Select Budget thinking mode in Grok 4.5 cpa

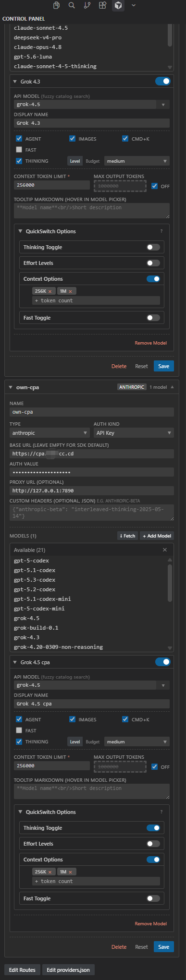[x=93, y=742]
